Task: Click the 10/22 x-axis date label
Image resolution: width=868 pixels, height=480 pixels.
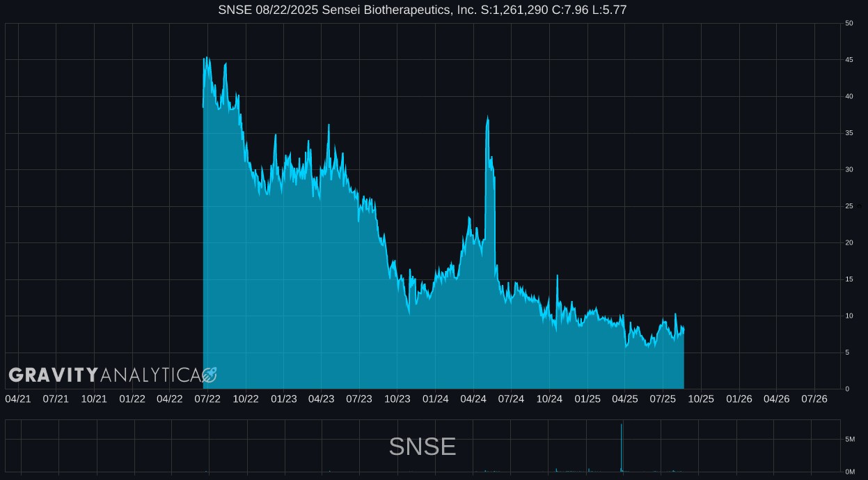Action: pyautogui.click(x=246, y=399)
